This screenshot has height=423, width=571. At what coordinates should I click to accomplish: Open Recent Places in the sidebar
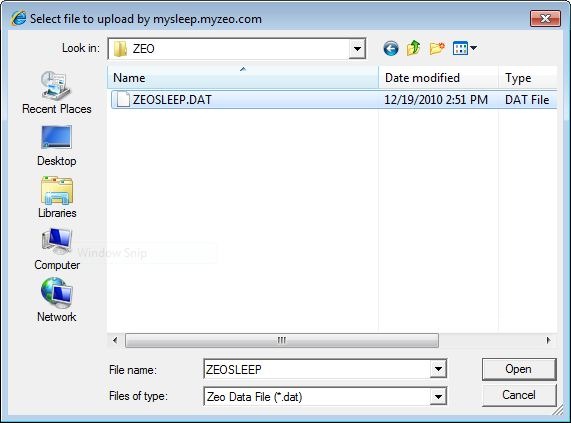point(56,93)
